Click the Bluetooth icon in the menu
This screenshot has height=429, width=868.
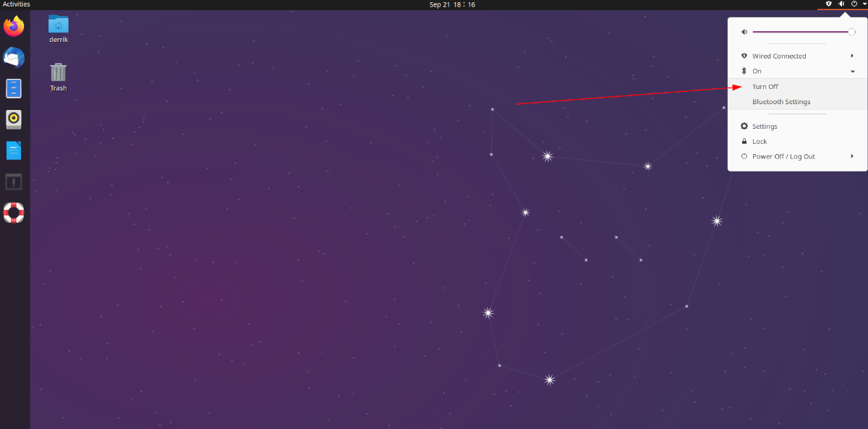744,71
